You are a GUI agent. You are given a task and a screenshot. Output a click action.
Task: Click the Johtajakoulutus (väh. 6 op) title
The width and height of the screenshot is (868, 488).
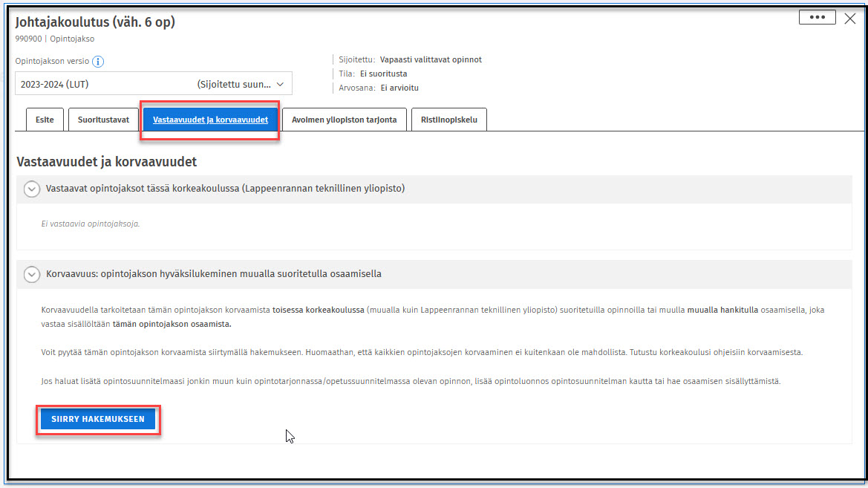[95, 22]
